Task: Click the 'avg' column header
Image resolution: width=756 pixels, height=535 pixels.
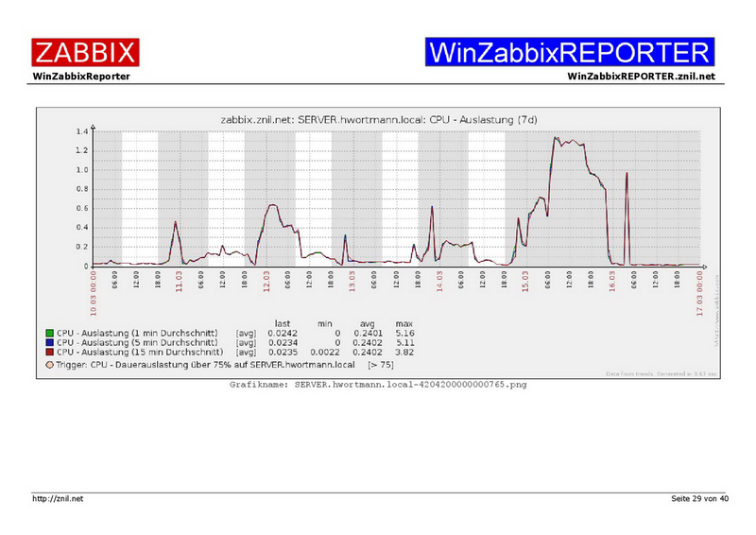Action: 368,324
